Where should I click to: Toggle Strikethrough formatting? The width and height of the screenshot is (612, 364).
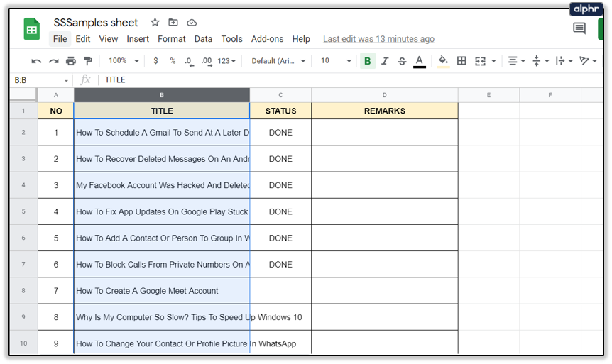[x=402, y=61]
